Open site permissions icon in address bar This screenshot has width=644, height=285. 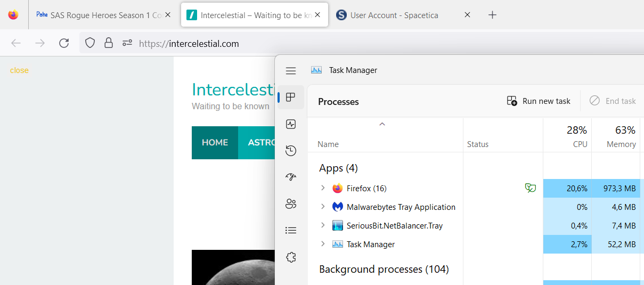click(127, 43)
